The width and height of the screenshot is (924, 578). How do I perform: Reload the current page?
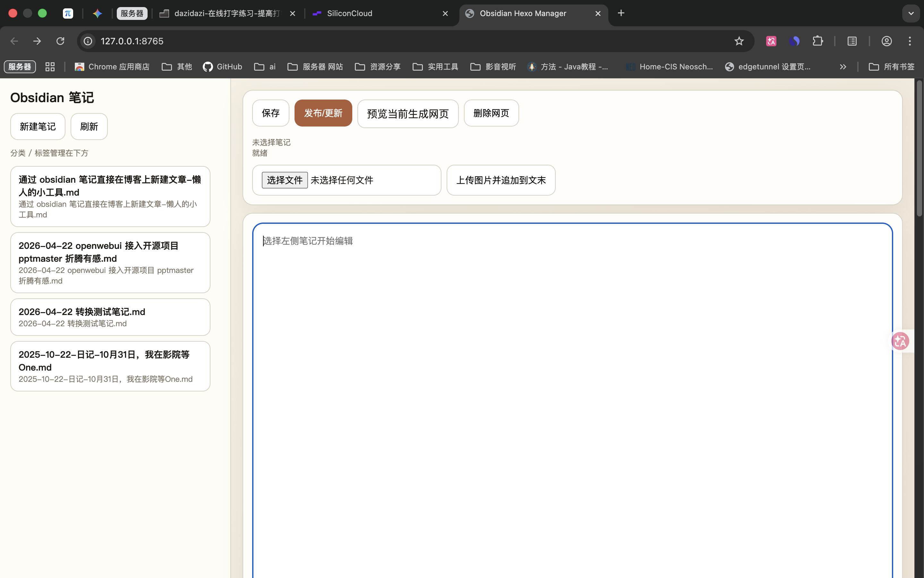click(60, 41)
